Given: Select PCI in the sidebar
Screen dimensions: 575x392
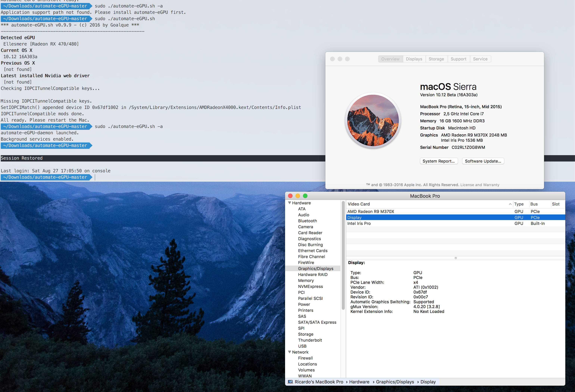Looking at the screenshot, I should tap(301, 292).
